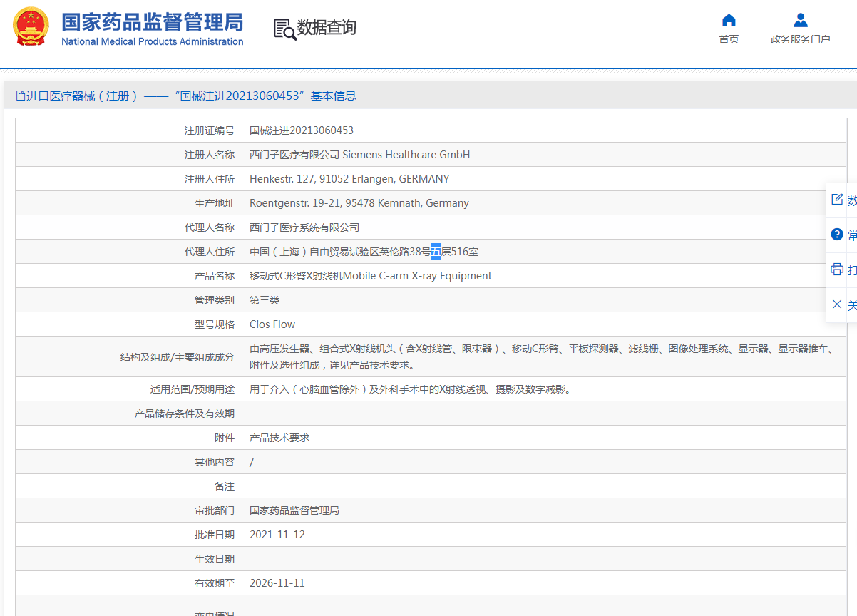Click 国家药品监督管理局 header title
This screenshot has width=857, height=616.
pos(152,22)
